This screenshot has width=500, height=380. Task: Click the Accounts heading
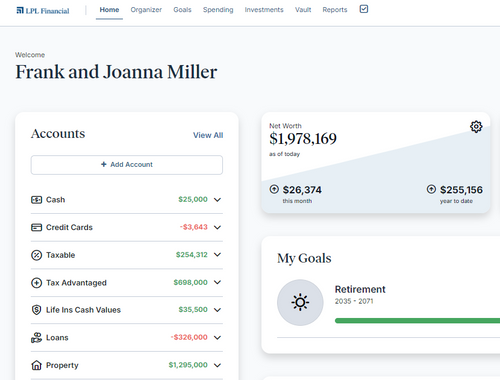click(x=58, y=134)
